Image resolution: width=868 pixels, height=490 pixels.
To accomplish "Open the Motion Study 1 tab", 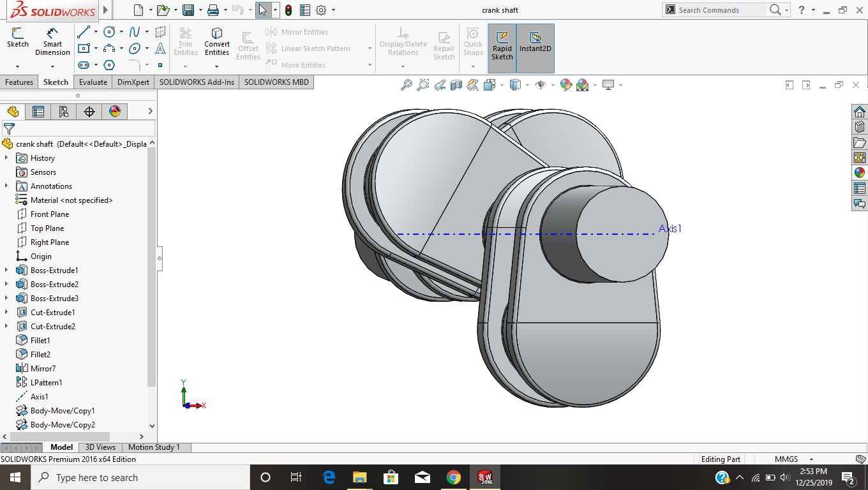I will click(154, 447).
